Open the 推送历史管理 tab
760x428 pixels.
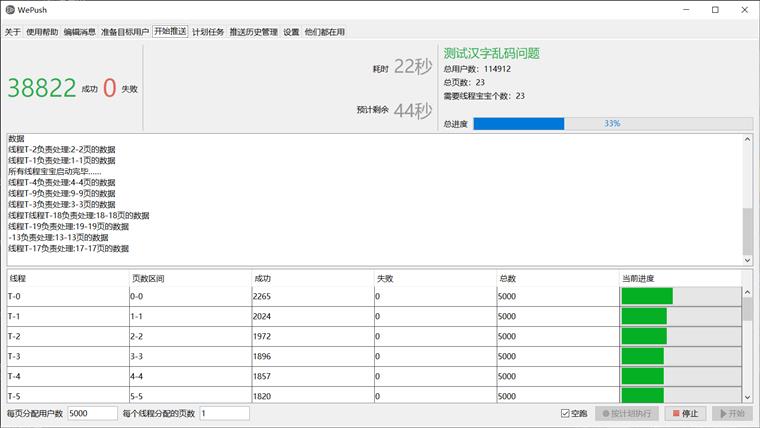tap(253, 32)
